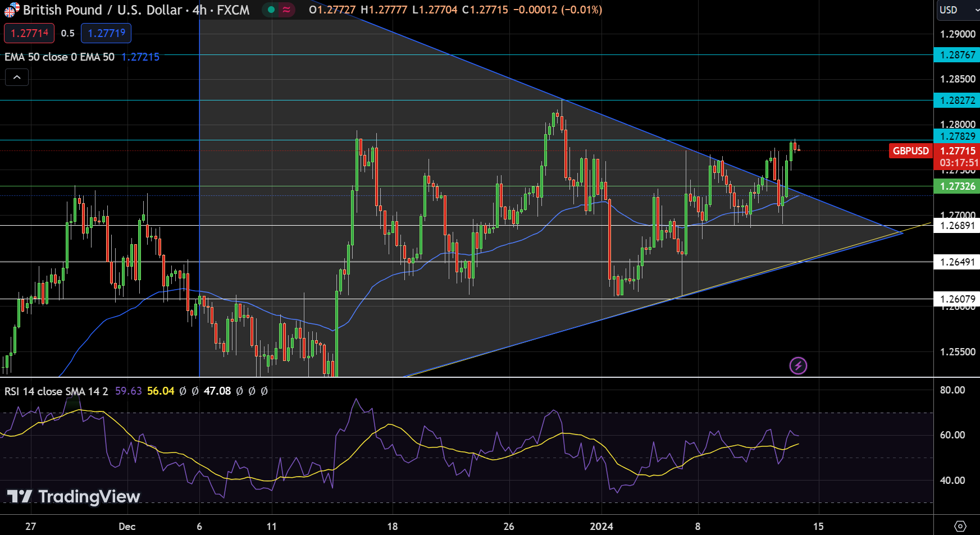Click the 80.00 RSI scale label

pyautogui.click(x=952, y=390)
